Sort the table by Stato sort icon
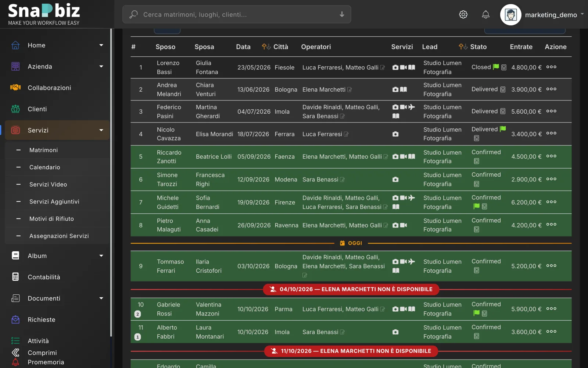Screen dimensions: 588x368 463,47
